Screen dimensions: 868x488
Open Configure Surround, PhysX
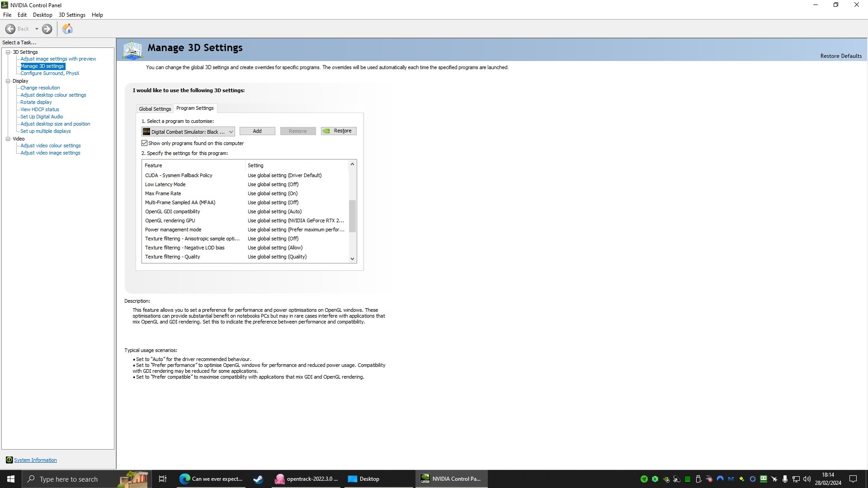pos(50,73)
